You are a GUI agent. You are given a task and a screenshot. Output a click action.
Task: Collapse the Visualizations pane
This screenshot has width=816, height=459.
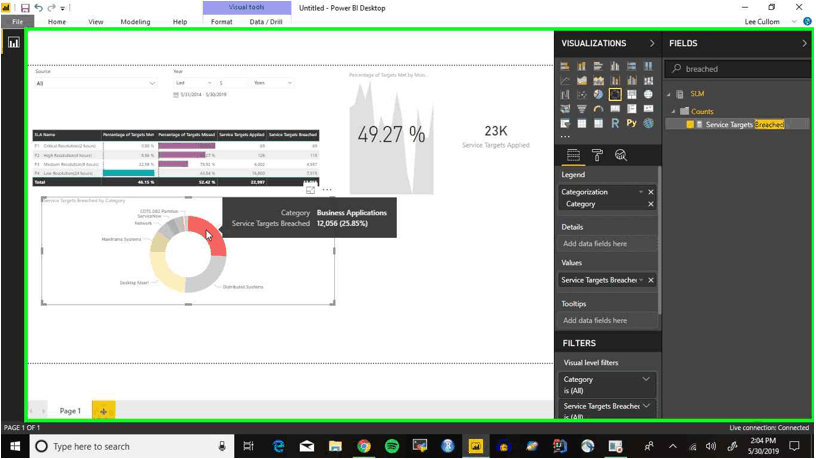[652, 43]
